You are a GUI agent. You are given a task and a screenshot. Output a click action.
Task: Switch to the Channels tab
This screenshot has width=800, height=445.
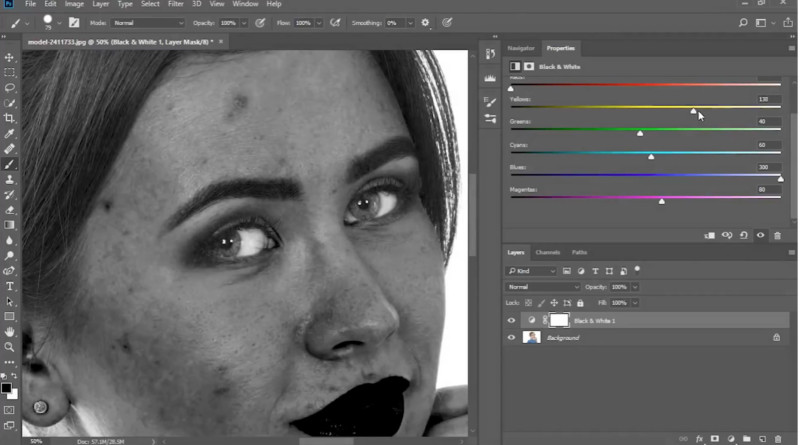click(x=547, y=252)
